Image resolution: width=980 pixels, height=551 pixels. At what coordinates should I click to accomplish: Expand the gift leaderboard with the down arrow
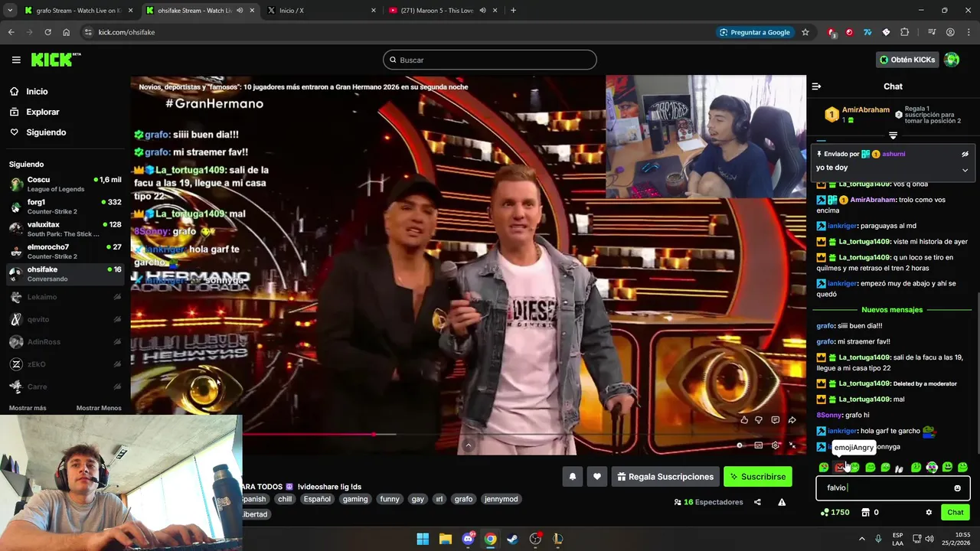(x=893, y=135)
